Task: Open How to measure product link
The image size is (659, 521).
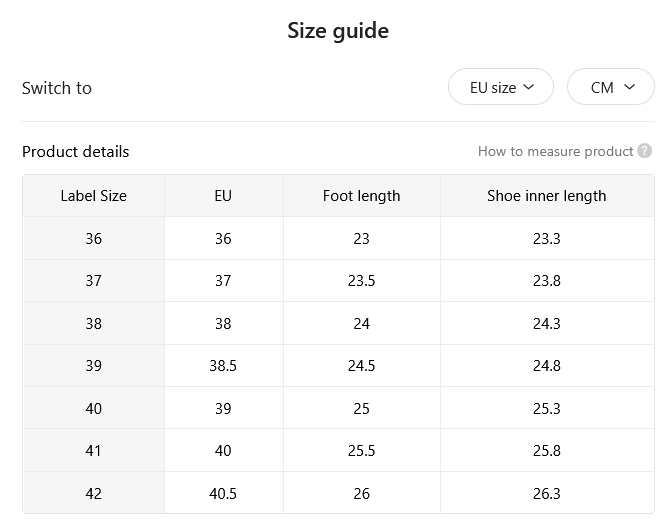Action: (x=555, y=151)
